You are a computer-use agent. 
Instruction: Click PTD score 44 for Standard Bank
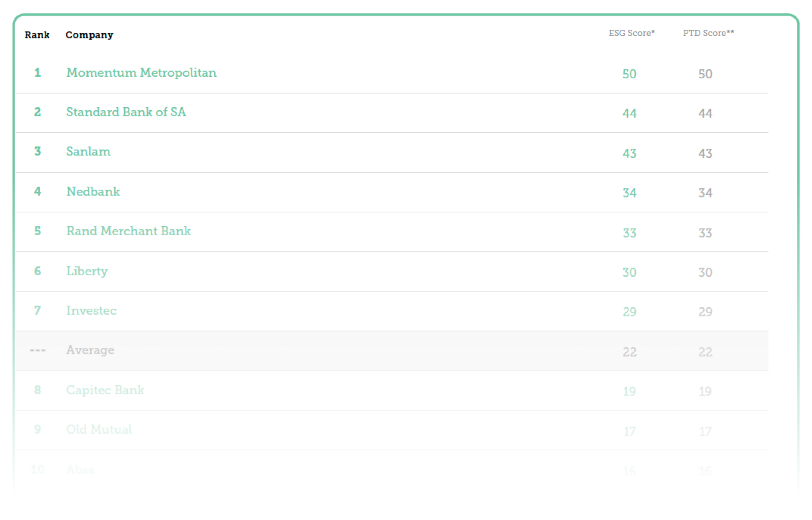click(x=705, y=113)
